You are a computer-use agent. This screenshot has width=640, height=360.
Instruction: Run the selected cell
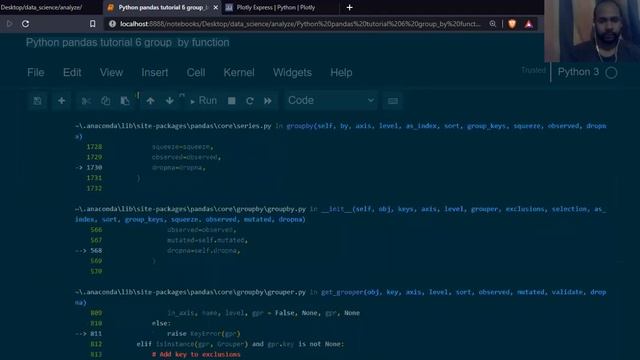[203, 101]
